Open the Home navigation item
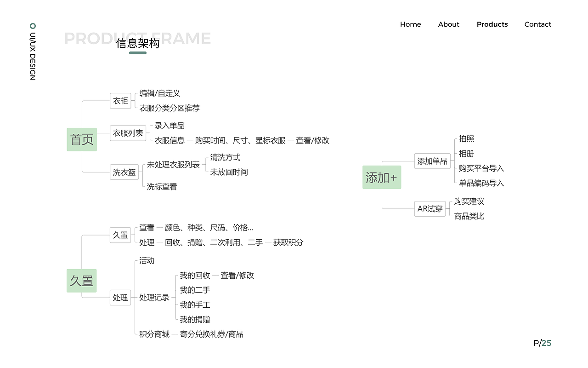Viewport: 588px width, 368px height. (x=410, y=24)
